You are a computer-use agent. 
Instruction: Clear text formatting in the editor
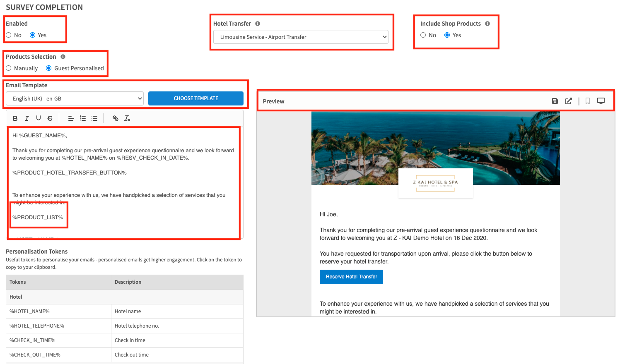(127, 118)
